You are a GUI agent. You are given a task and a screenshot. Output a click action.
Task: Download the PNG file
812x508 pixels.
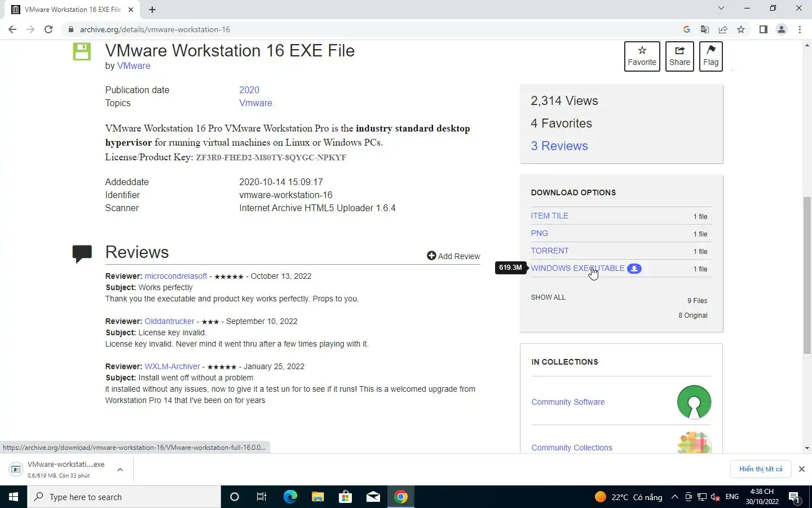pos(539,233)
